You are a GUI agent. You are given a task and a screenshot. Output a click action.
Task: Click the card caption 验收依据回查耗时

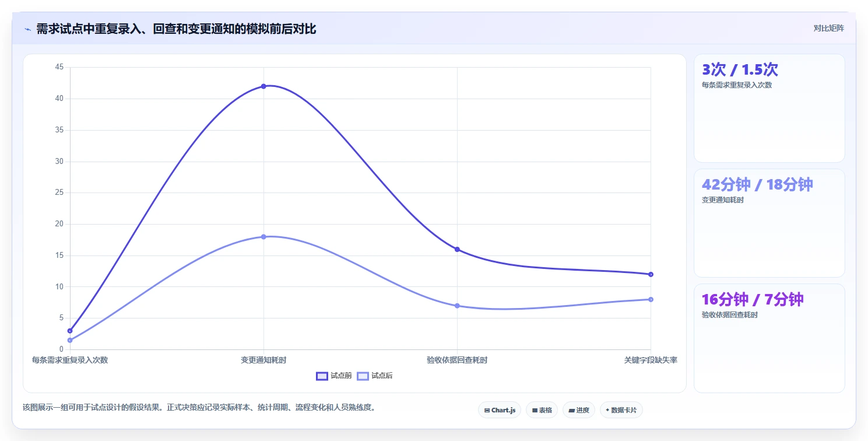point(729,315)
